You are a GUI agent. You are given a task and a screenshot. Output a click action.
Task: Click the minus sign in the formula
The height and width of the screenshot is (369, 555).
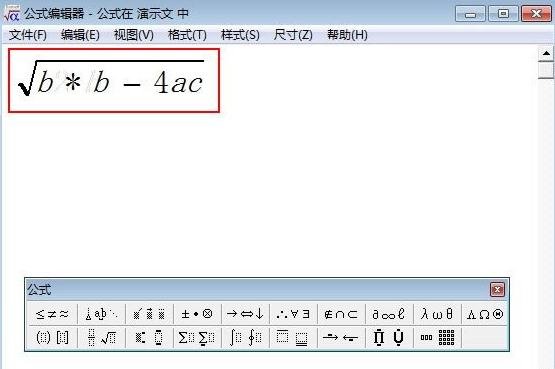[132, 85]
